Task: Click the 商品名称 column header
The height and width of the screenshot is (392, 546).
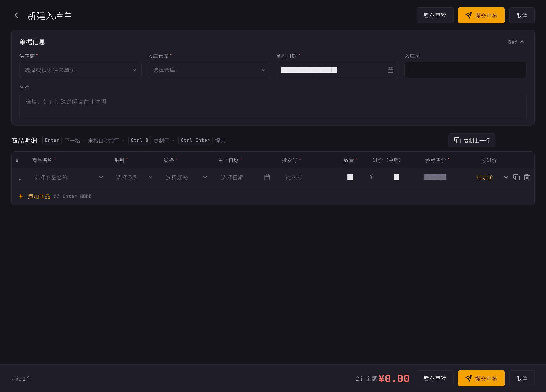Action: [44, 160]
